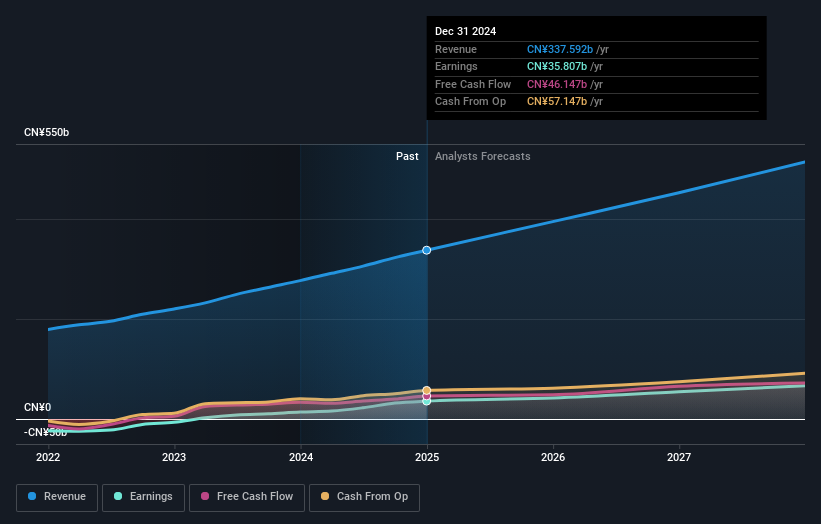
Task: Toggle the Cash From Op legend button
Action: [x=364, y=497]
